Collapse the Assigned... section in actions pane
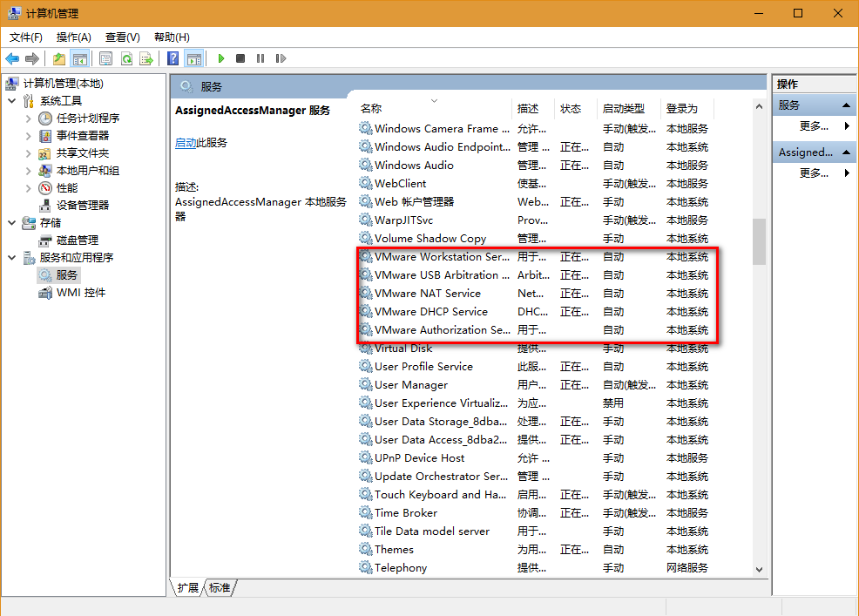The image size is (859, 616). [x=846, y=152]
